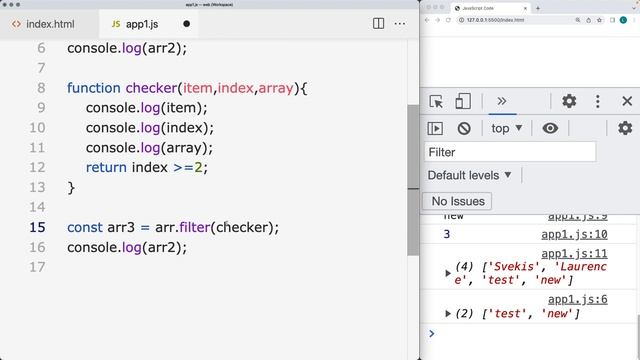The width and height of the screenshot is (640, 360).
Task: Click the eye icon to create live expression
Action: coord(550,128)
